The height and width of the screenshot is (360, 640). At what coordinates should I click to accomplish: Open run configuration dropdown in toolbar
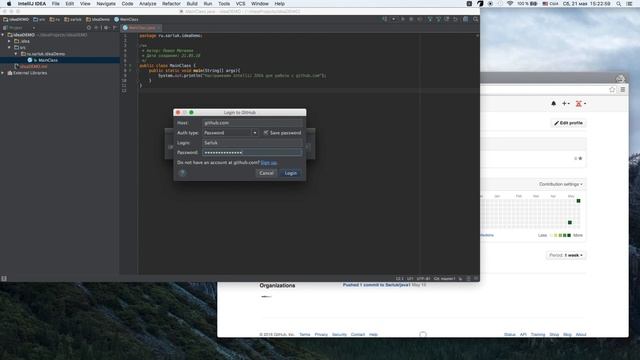pos(393,19)
